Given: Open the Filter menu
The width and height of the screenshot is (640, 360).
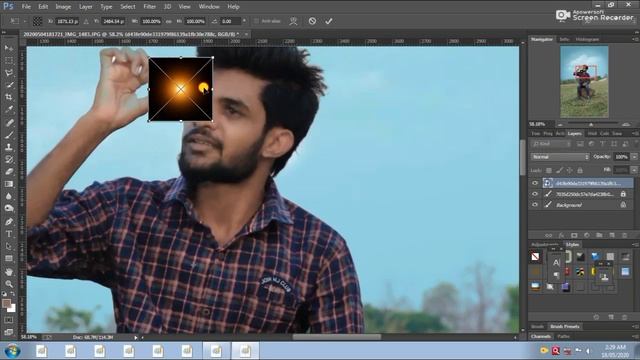Looking at the screenshot, I should point(149,7).
